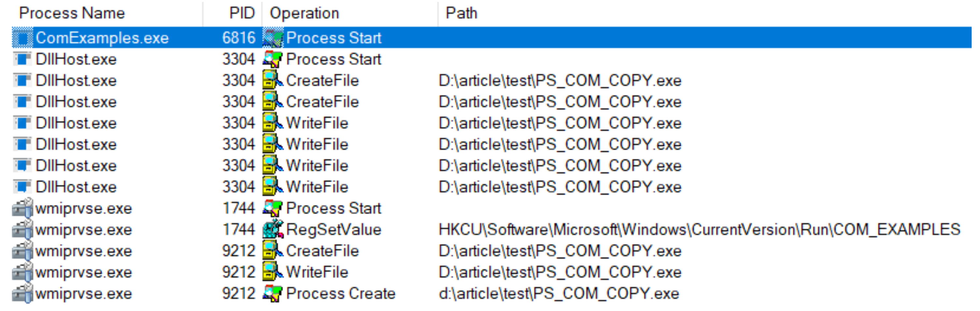Click the DllHost.exe Process Start operation icon
Viewport: 980px width, 311px height.
[x=273, y=59]
